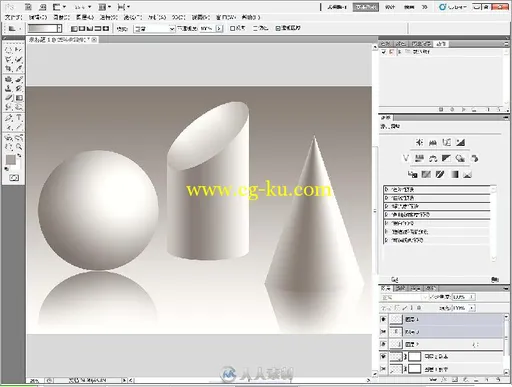Open the File menu
512x387 pixels.
[x=14, y=17]
